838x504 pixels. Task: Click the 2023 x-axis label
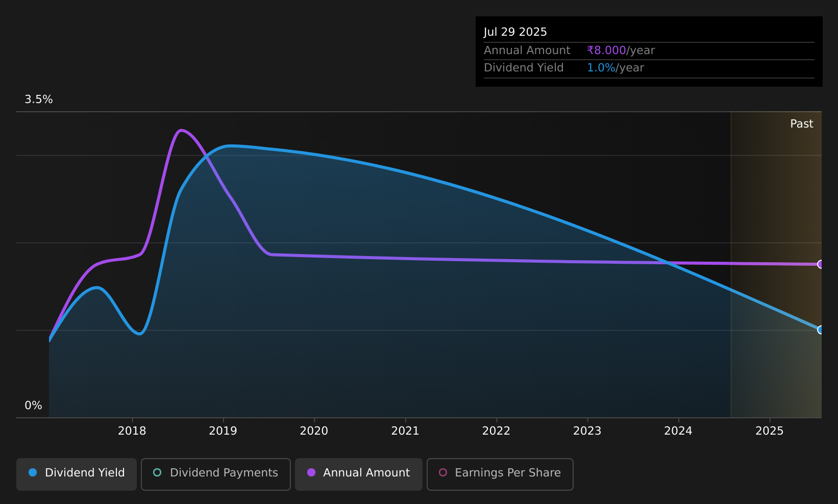pos(587,431)
